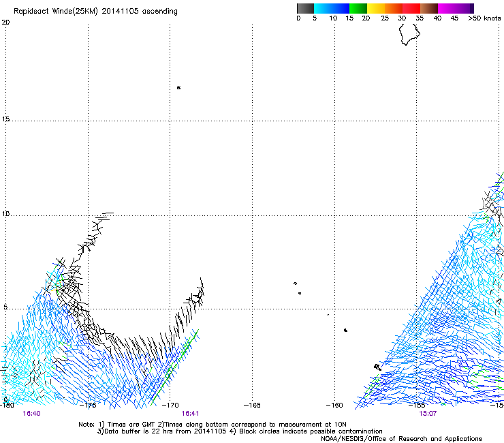Click the 15:07 time label

tap(428, 414)
